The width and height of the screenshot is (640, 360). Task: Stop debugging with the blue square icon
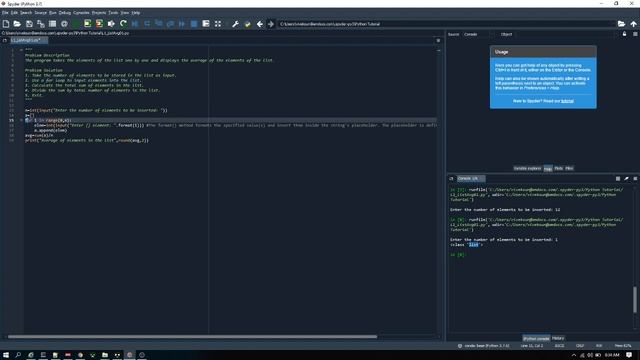pos(194,24)
